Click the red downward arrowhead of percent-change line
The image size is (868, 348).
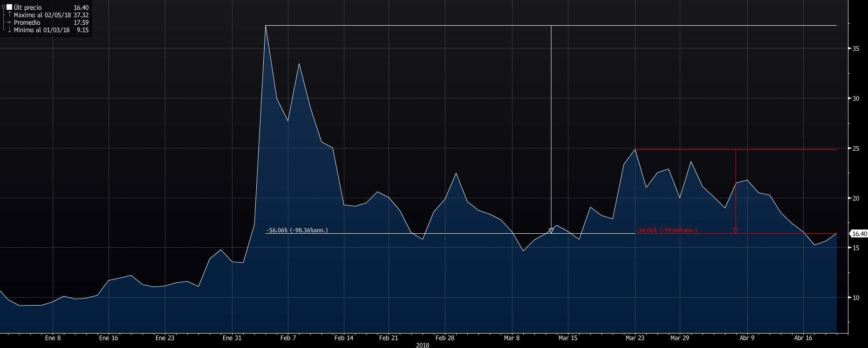coord(736,231)
